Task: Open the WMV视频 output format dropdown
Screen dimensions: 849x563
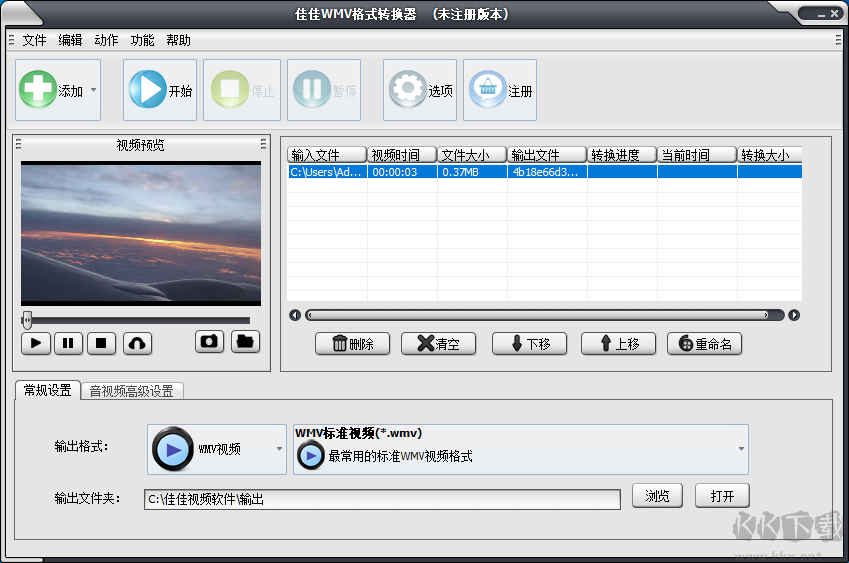Action: [x=280, y=449]
